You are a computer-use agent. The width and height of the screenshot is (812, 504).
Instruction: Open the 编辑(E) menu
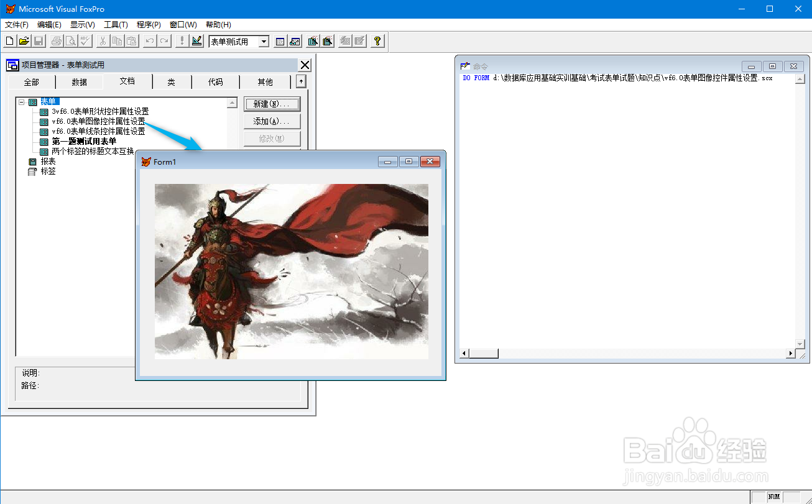49,25
